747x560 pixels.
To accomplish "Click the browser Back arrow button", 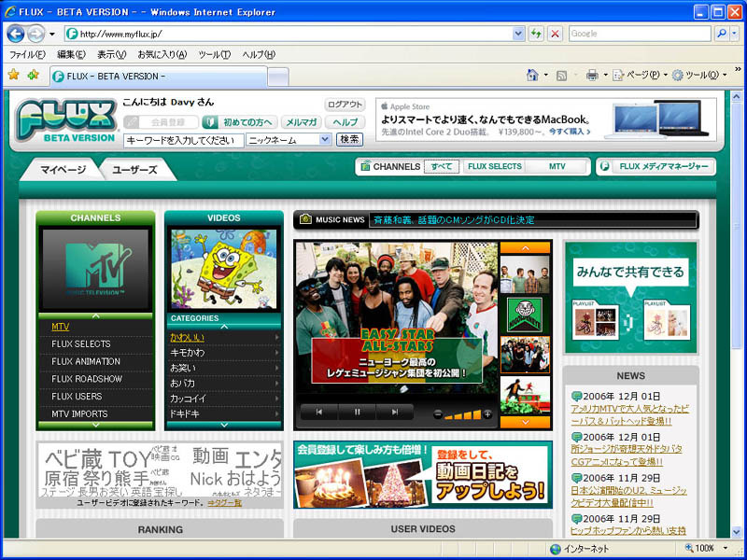I will 16,34.
